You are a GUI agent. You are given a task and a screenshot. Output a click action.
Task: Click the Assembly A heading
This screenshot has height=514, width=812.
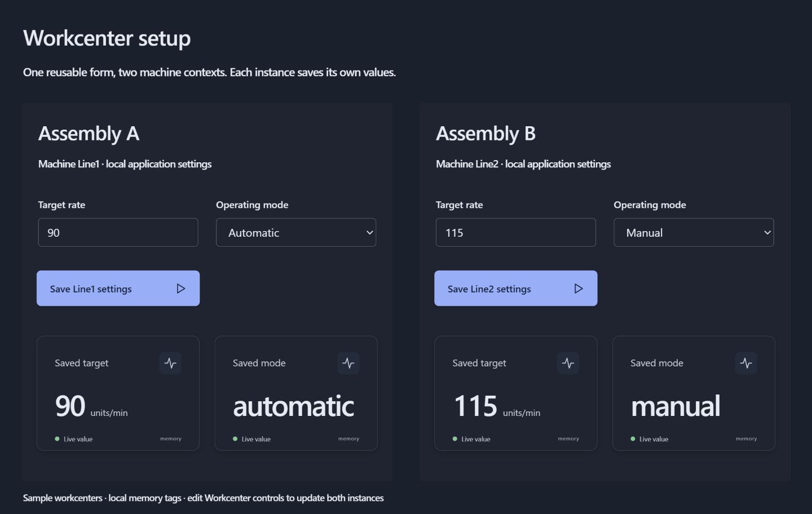[89, 134]
